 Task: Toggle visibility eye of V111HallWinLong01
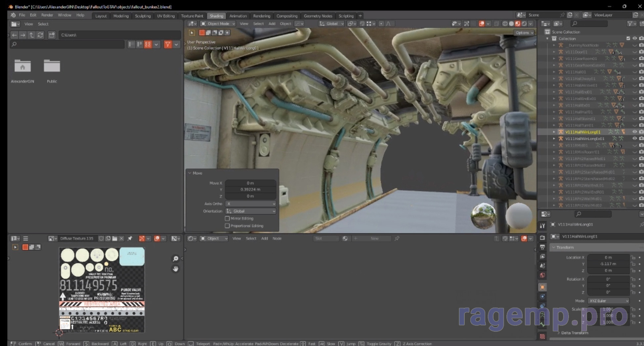pyautogui.click(x=634, y=132)
